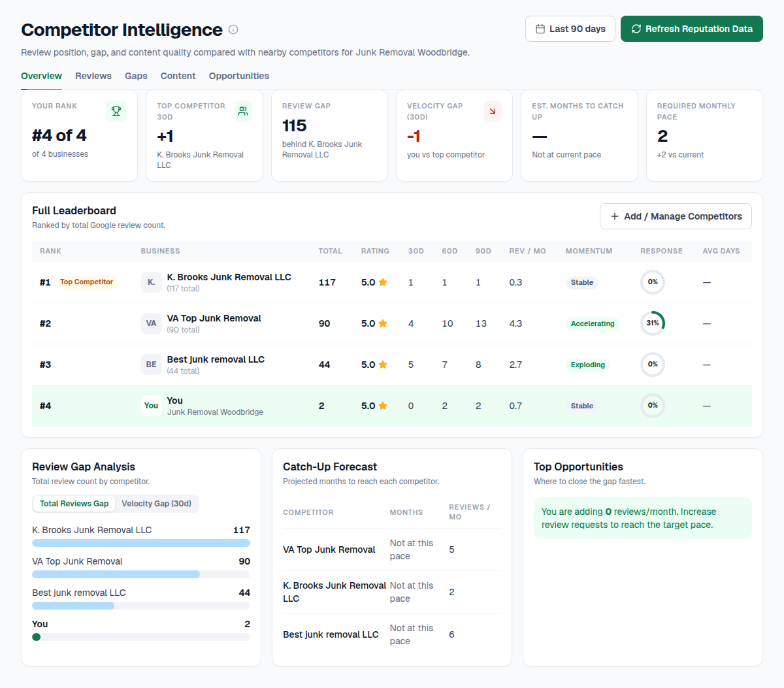This screenshot has height=688, width=784.
Task: Click VA Top Junk Removal in Catch-Up Forecast
Action: click(x=329, y=549)
